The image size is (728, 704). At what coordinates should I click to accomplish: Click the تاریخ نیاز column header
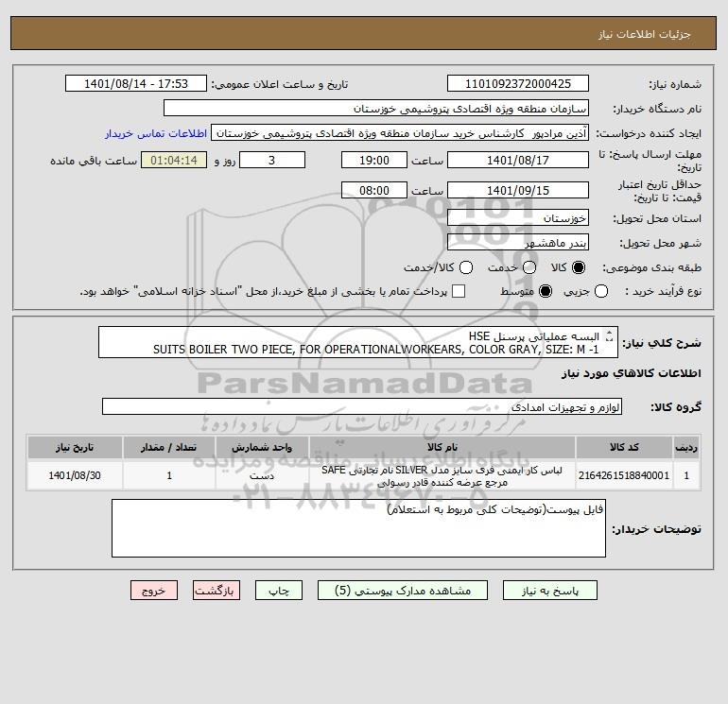click(75, 447)
